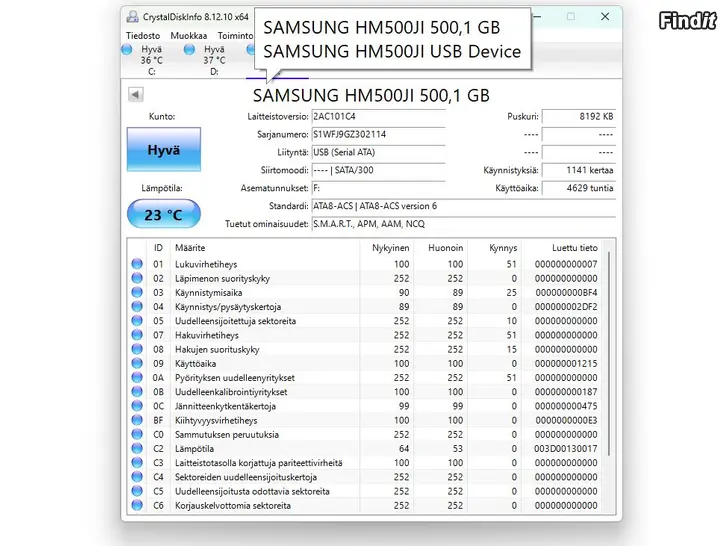The width and height of the screenshot is (728, 546).
Task: Click status orb for C5 odottavia sektoreita
Action: [137, 491]
